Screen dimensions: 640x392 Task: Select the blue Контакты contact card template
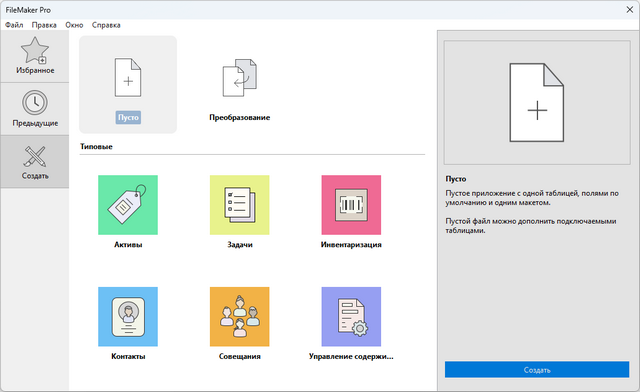pos(128,316)
